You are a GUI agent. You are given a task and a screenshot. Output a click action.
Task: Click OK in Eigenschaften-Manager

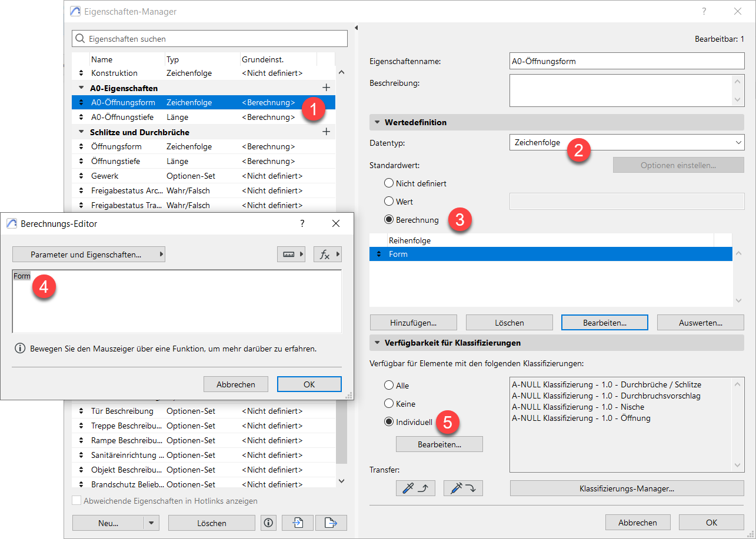click(712, 523)
